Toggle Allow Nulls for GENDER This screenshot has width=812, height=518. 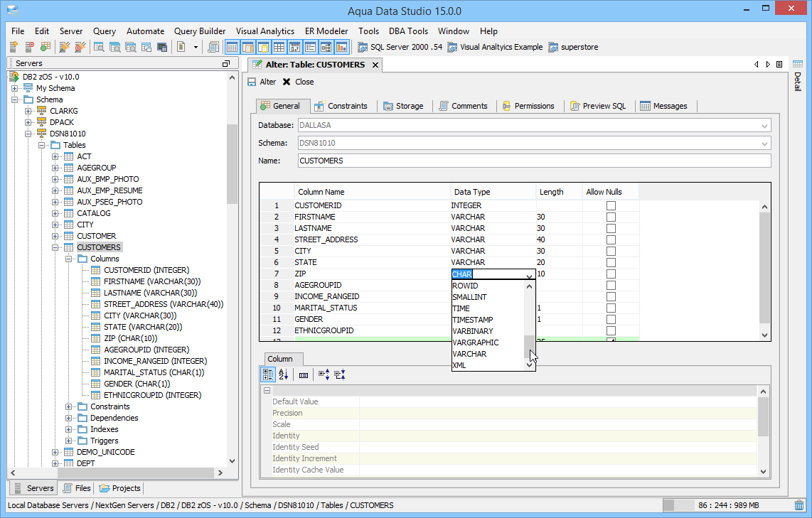click(x=611, y=320)
